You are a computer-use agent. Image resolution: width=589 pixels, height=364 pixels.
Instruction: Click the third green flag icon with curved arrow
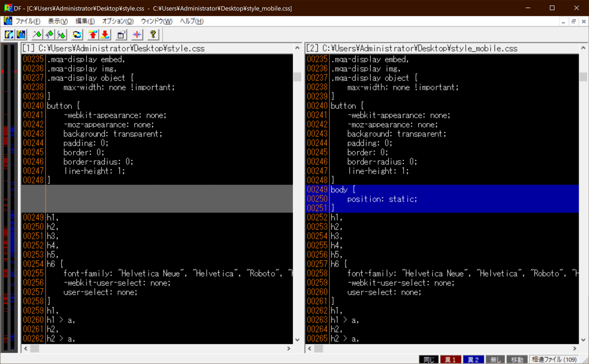[61, 34]
